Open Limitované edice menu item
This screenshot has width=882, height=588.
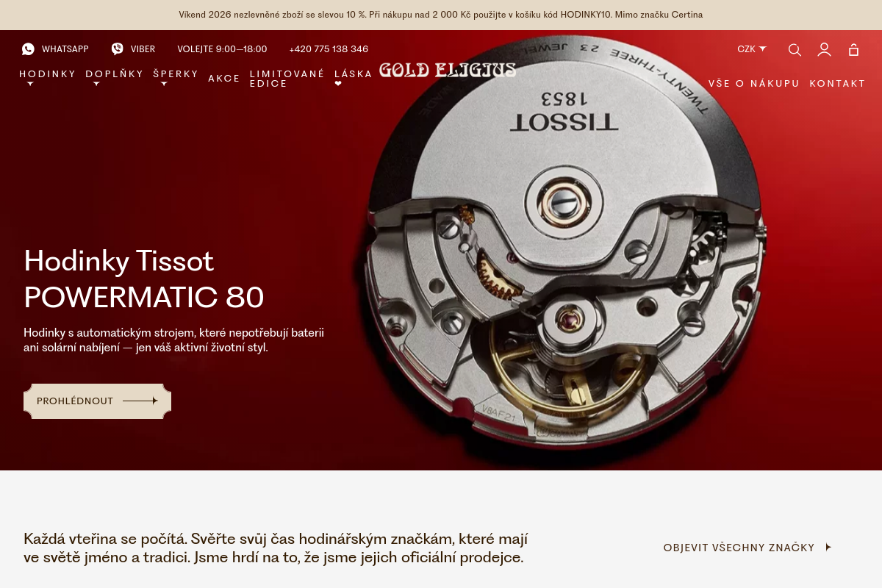click(287, 79)
